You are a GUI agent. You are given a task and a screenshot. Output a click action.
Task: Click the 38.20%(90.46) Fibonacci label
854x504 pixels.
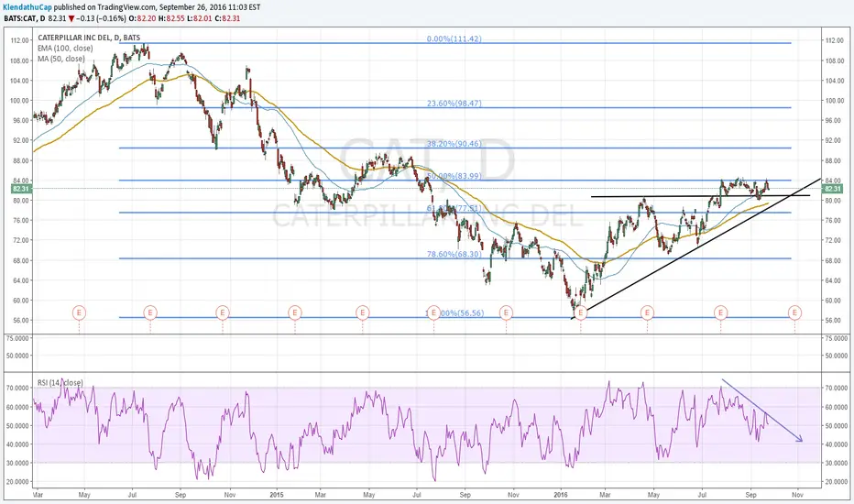pos(454,144)
